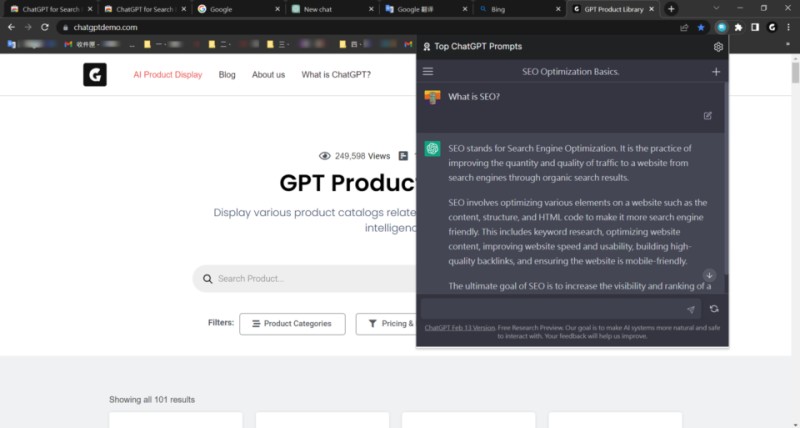Reload the page
Viewport: 800px width, 428px height.
[45, 27]
